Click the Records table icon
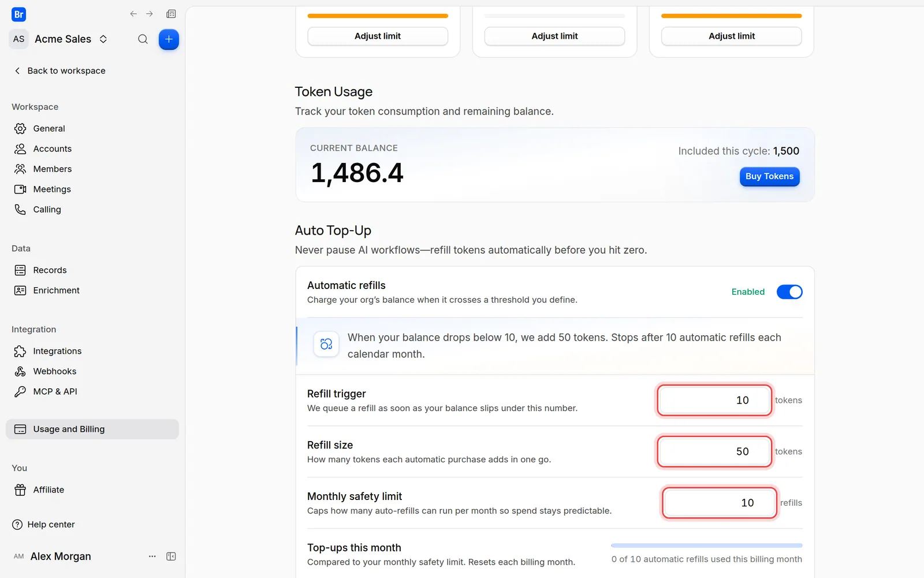The width and height of the screenshot is (924, 578). 20,270
